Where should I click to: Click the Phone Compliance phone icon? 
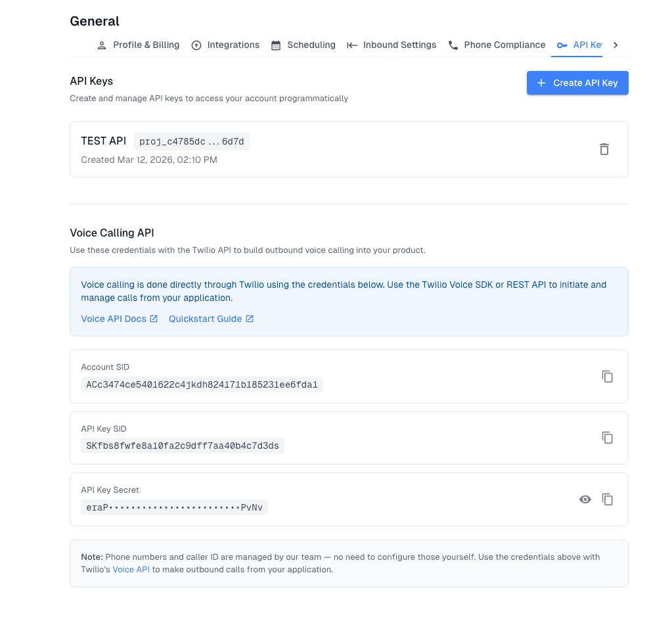[x=453, y=45]
